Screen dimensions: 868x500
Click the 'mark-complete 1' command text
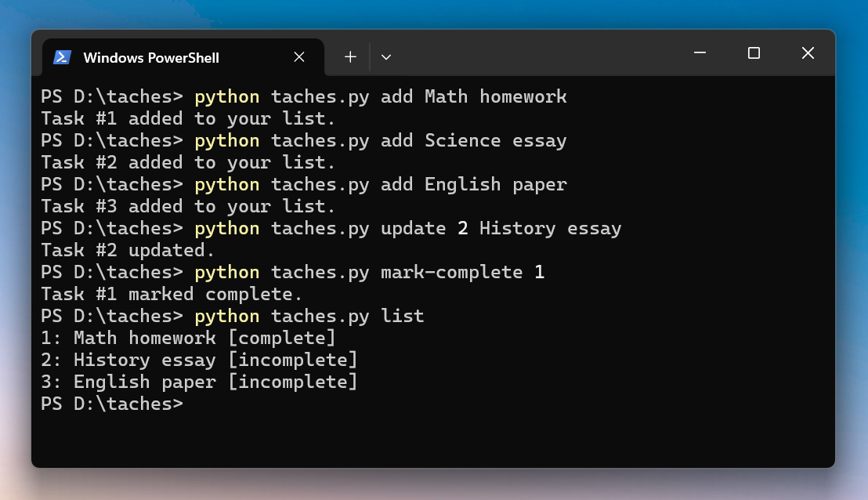(x=462, y=272)
